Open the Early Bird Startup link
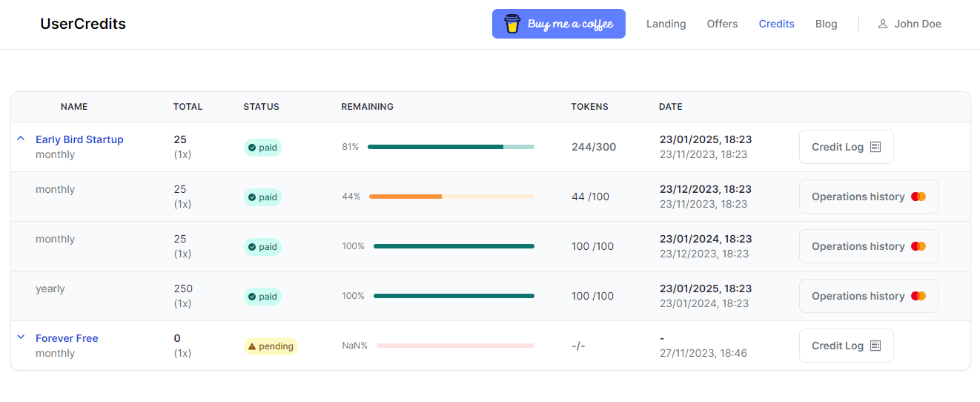The image size is (980, 402). [x=79, y=139]
